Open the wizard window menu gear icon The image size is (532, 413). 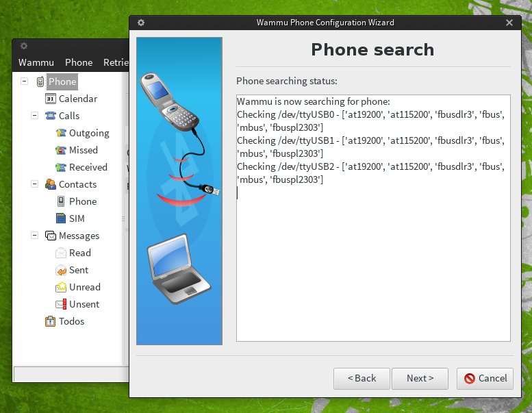(141, 23)
